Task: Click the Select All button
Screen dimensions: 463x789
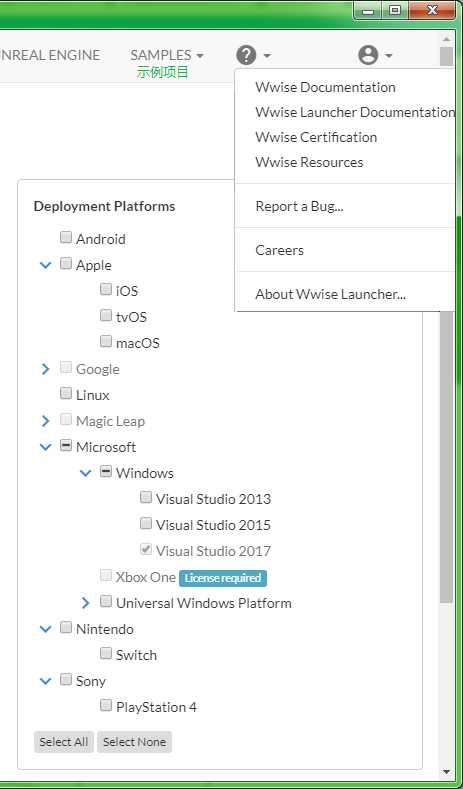Action: click(64, 742)
